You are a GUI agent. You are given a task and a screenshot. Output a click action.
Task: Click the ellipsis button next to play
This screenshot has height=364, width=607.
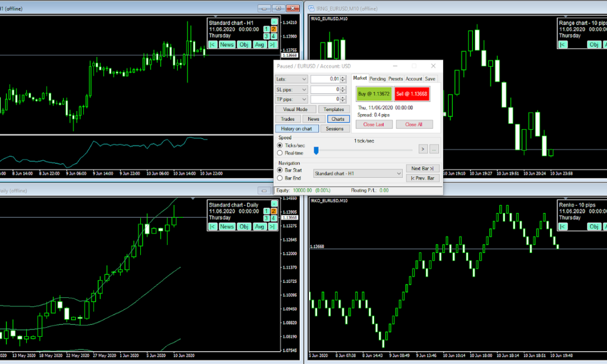coord(434,149)
